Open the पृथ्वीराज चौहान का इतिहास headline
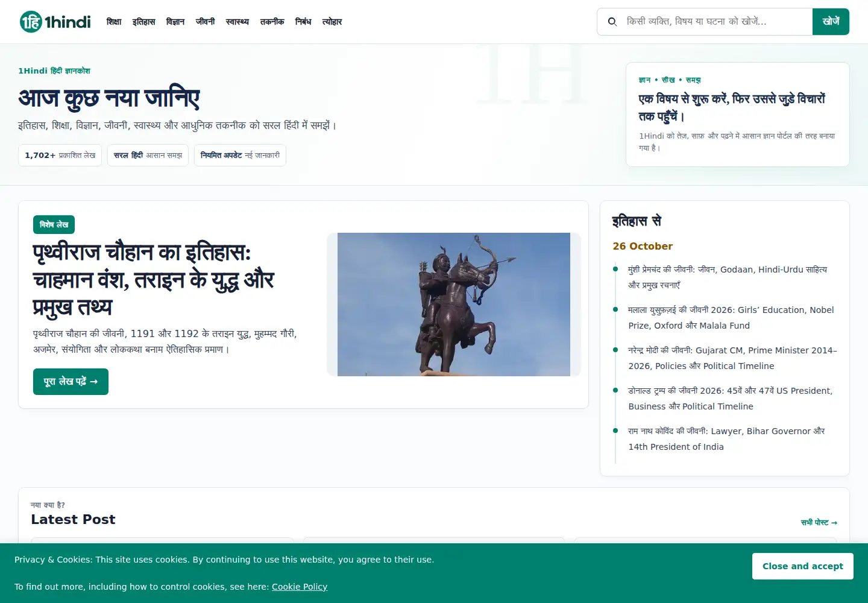 [154, 280]
